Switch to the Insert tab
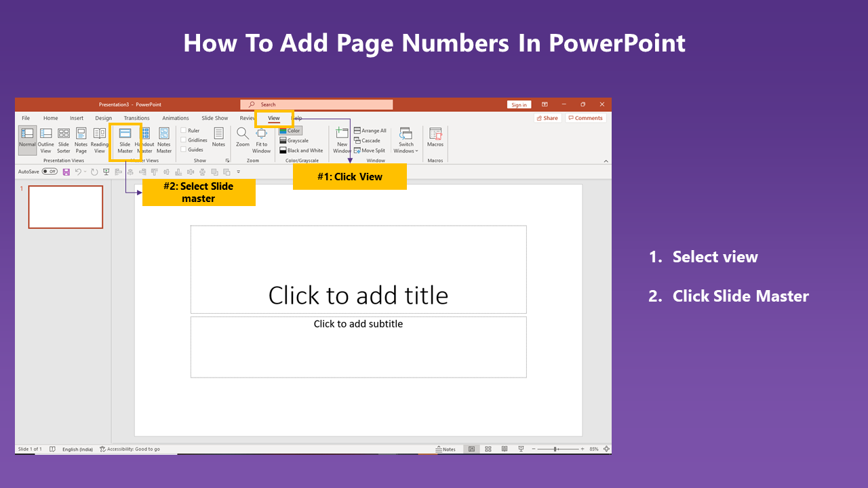The image size is (868, 488). [x=77, y=118]
